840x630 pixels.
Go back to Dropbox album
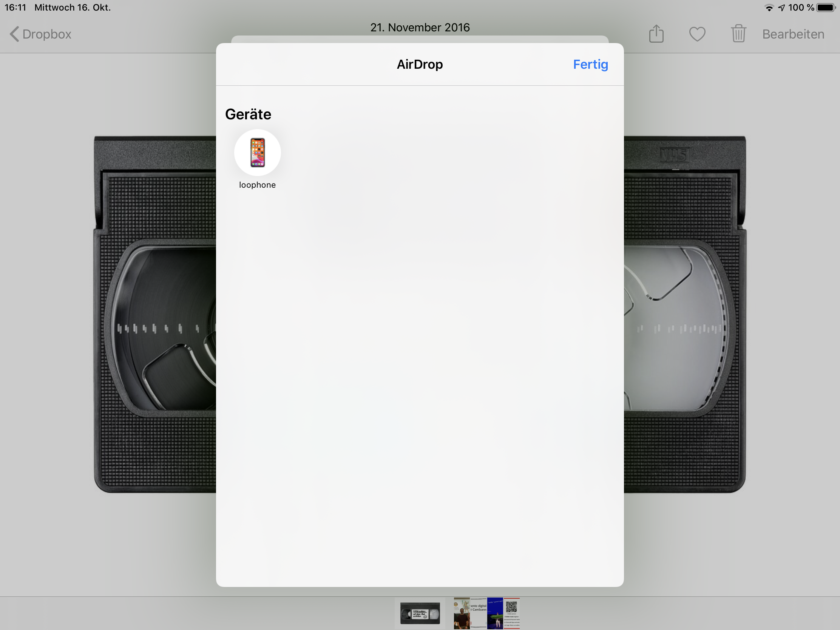pyautogui.click(x=40, y=34)
